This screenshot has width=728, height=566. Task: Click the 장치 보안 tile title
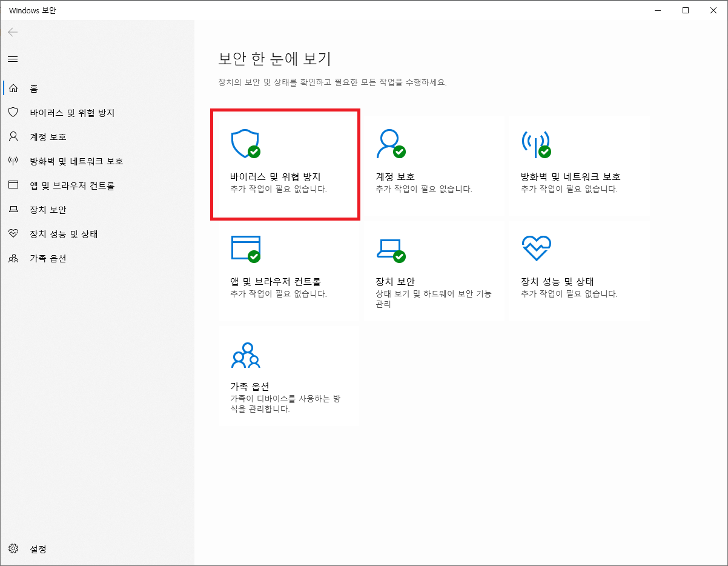pos(395,282)
